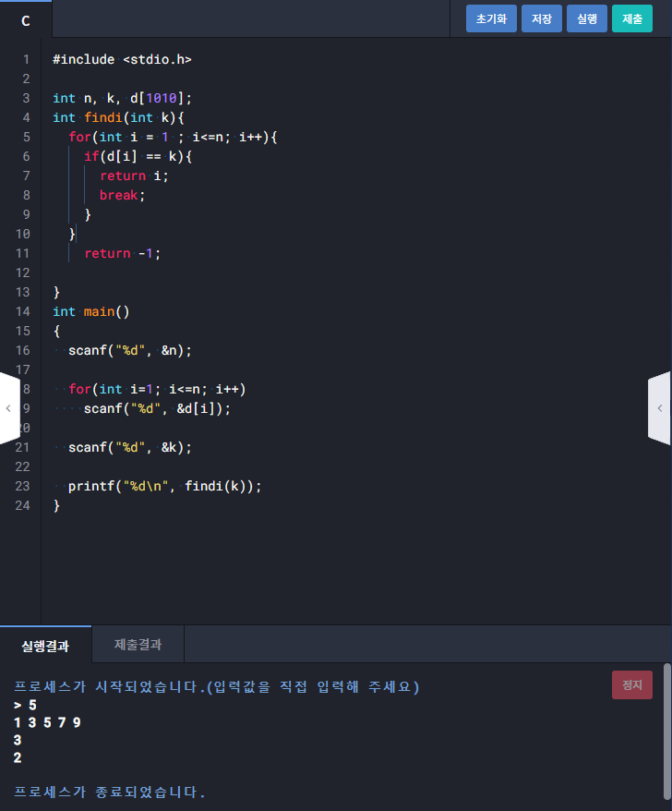Click line number 24 in gutter

(23, 506)
